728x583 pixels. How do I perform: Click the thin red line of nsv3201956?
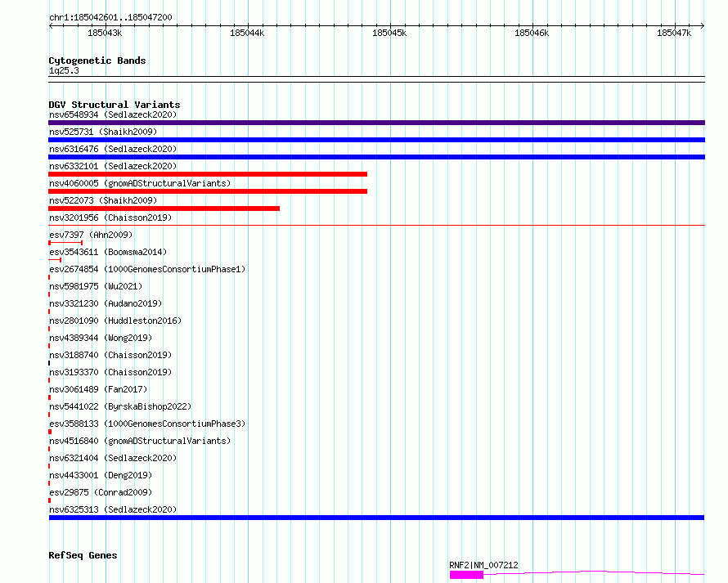[x=376, y=225]
